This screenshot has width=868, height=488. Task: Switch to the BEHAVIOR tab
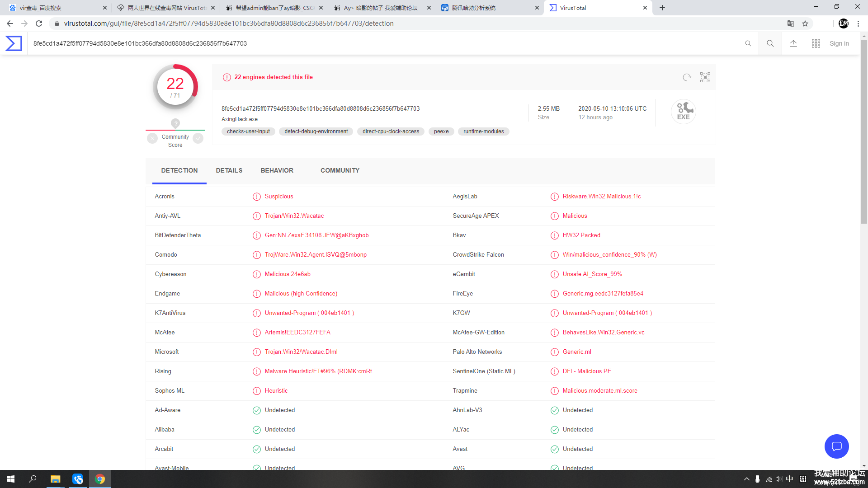click(277, 170)
